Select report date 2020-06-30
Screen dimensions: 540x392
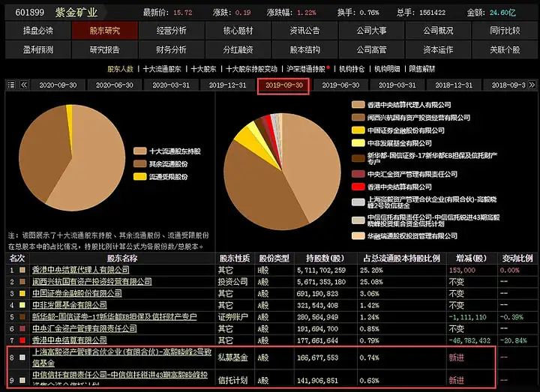pyautogui.click(x=114, y=85)
